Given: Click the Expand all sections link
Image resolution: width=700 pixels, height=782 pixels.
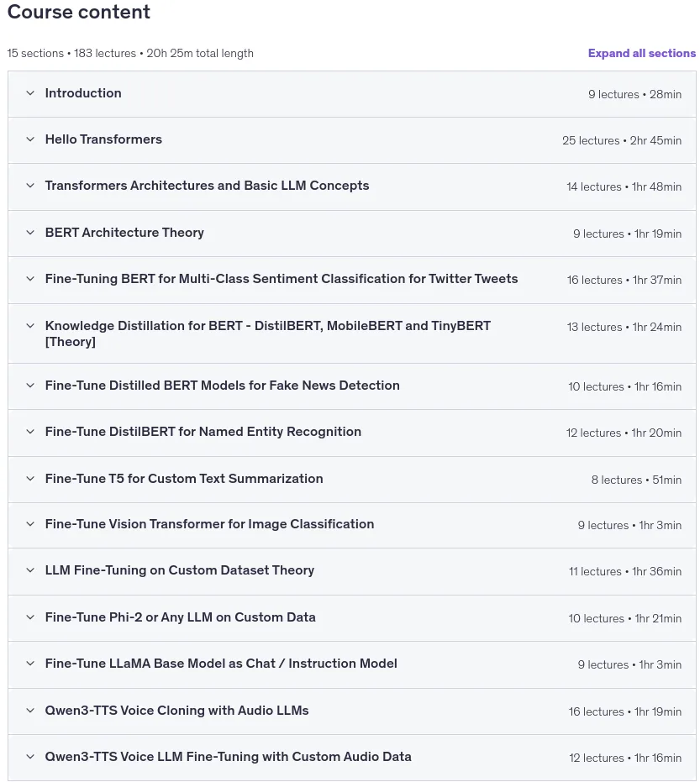Looking at the screenshot, I should point(642,54).
